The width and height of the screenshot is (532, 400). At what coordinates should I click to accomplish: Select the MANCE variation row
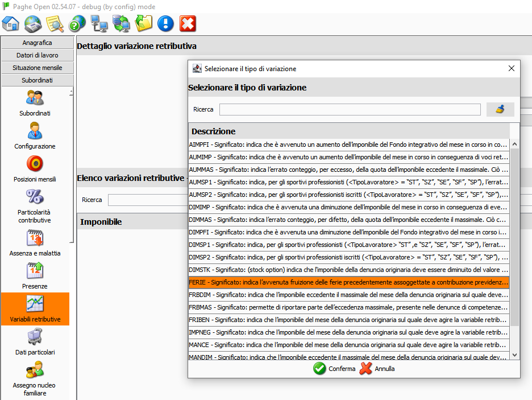click(x=349, y=345)
